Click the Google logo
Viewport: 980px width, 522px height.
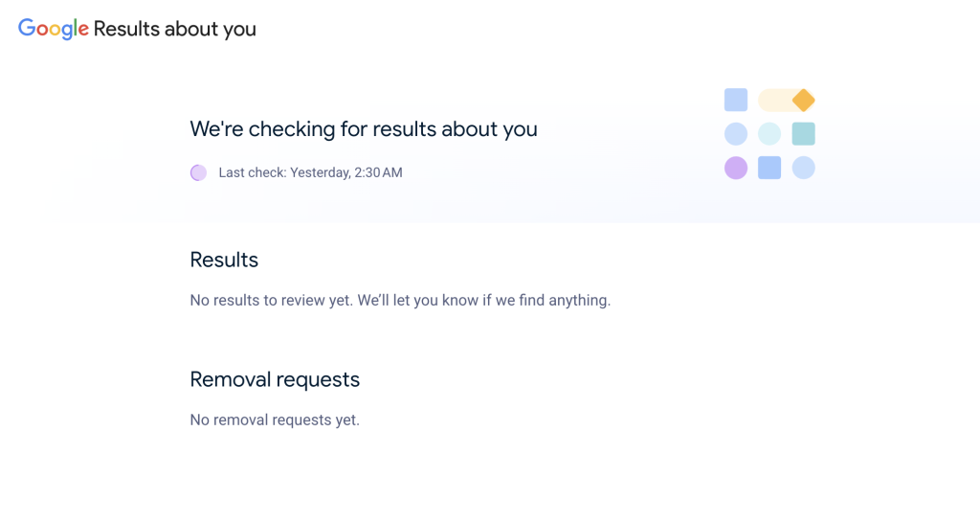click(x=54, y=29)
